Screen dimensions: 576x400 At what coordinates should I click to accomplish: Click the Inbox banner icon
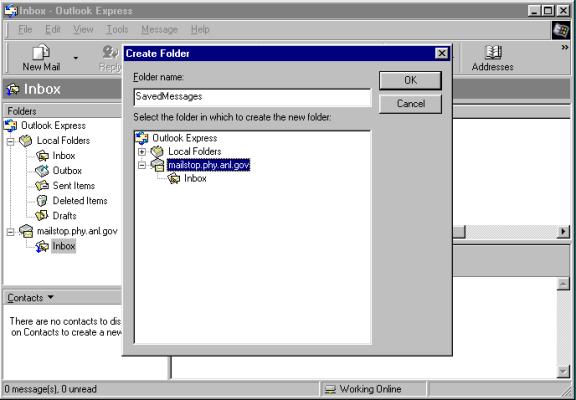click(x=13, y=89)
